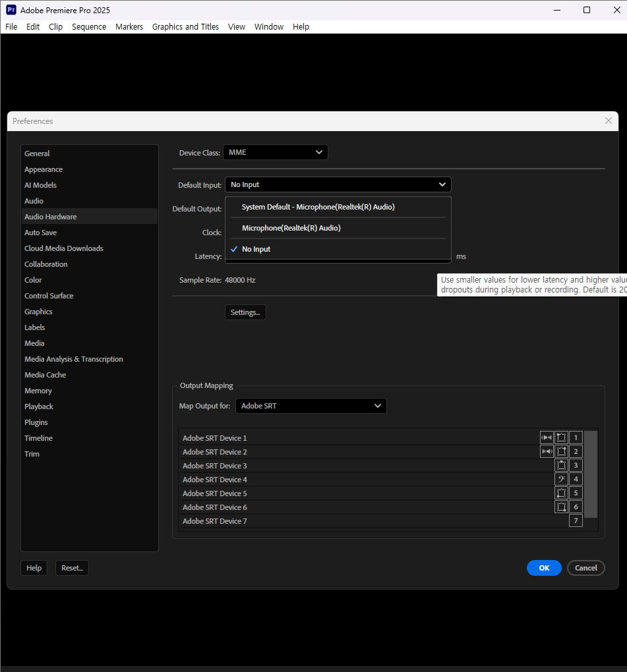
Task: Open the Map Output for Adobe SRT dropdown
Action: pyautogui.click(x=311, y=406)
